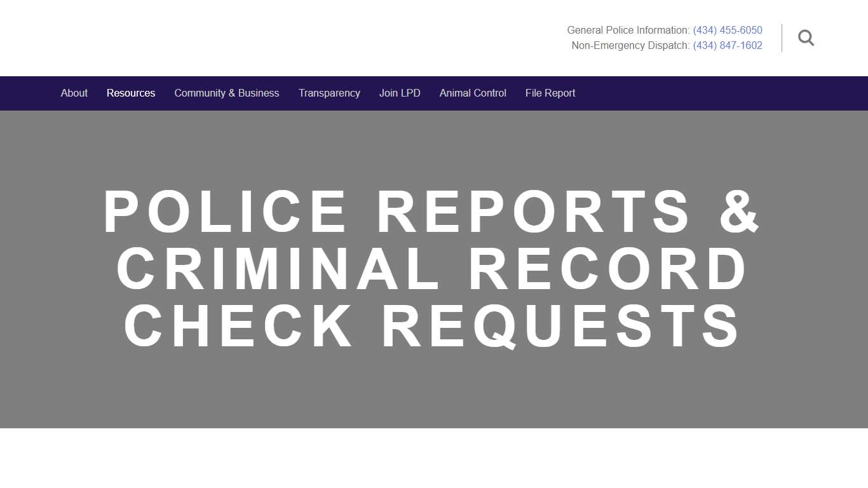Select Community & Business from the navigation

coord(226,93)
